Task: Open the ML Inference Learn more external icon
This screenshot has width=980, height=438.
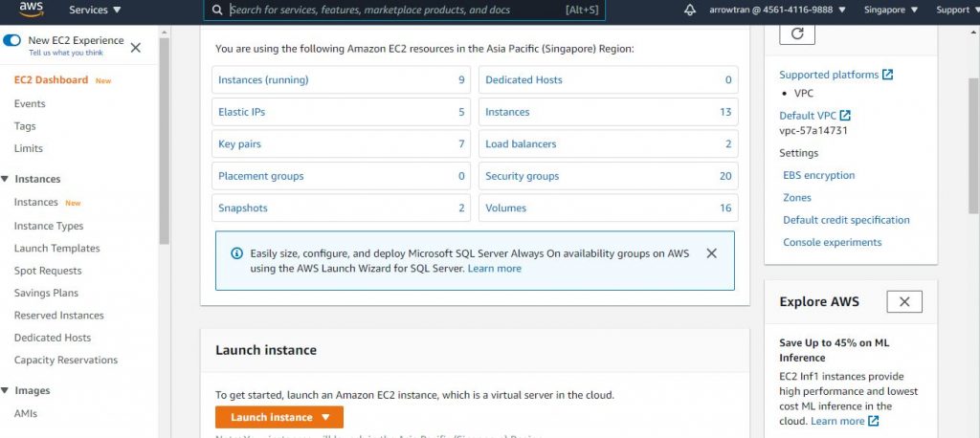Action: tap(874, 421)
